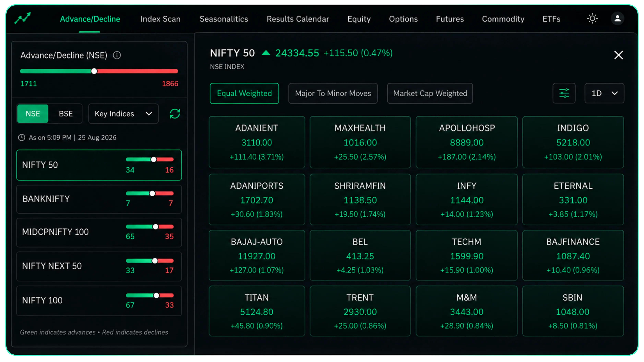Open the TRENT stock card
The image size is (644, 362).
(360, 311)
